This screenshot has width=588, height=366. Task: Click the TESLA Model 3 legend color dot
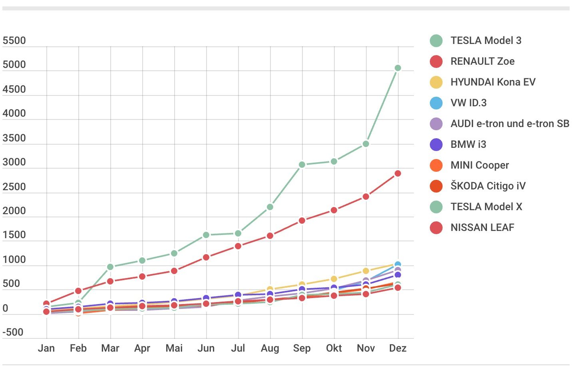coord(436,41)
